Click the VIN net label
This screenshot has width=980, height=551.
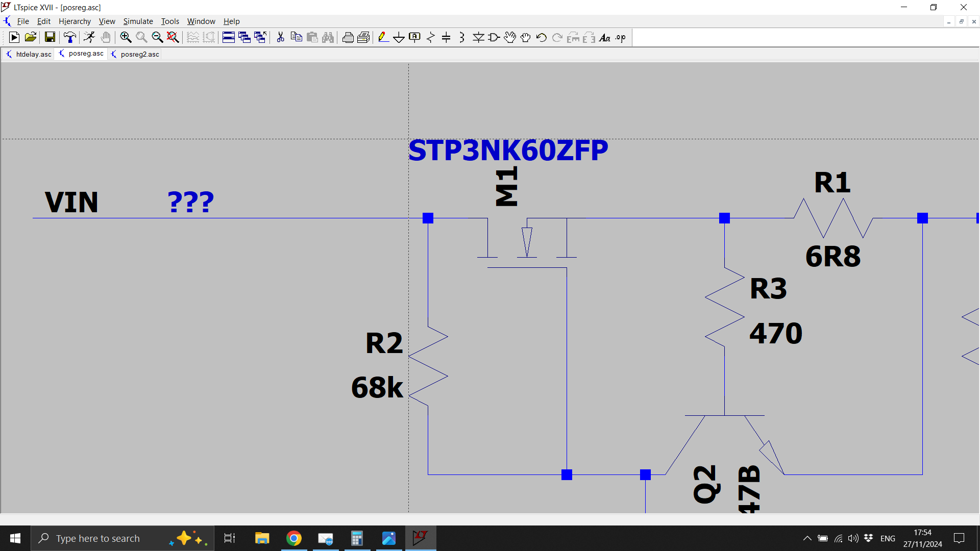coord(71,202)
